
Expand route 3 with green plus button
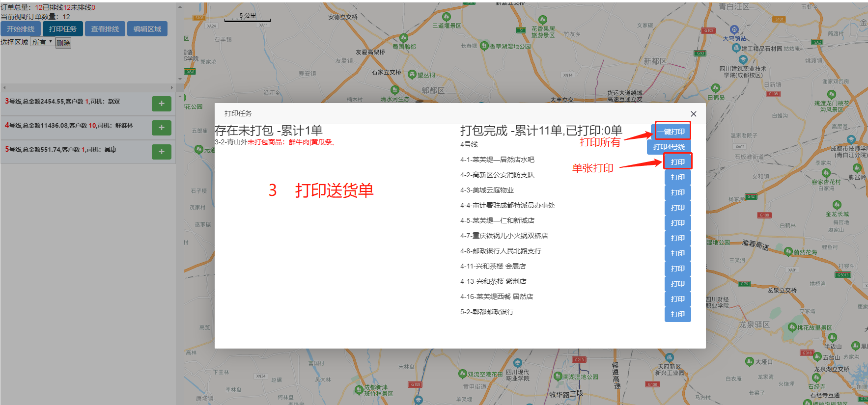pos(161,104)
